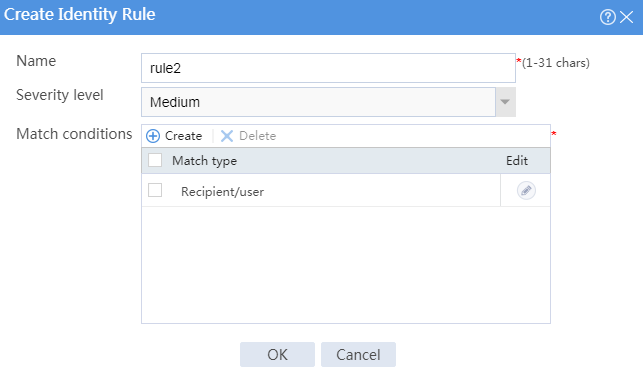Sort by the Match type column header

pyautogui.click(x=204, y=161)
